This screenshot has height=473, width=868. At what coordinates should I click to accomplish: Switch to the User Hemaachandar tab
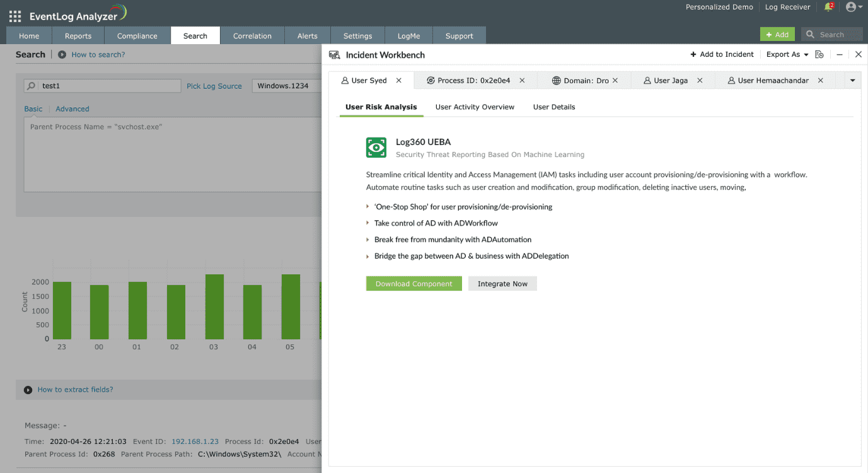point(773,81)
